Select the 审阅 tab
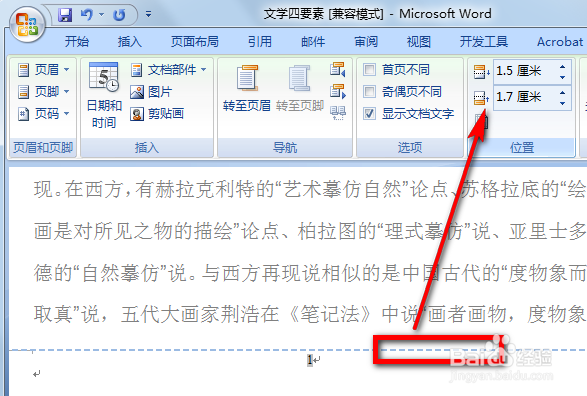Image resolution: width=587 pixels, height=396 pixels. [x=366, y=42]
